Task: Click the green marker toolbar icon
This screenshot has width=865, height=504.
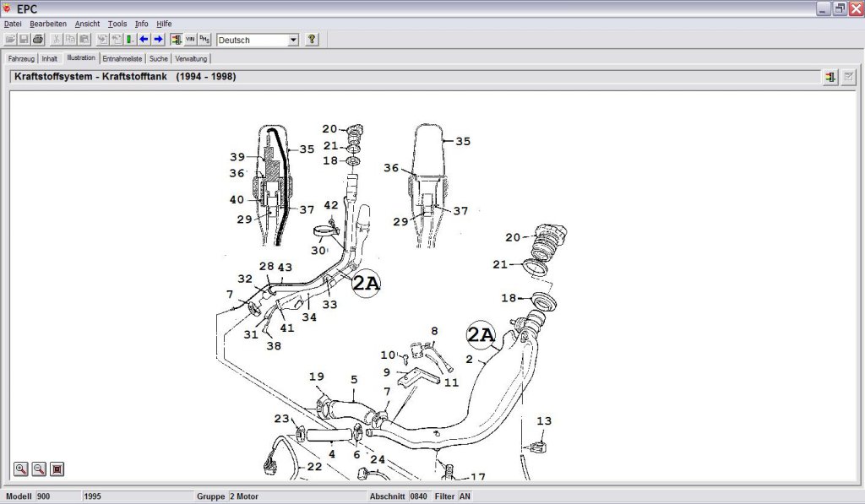Action: [129, 39]
